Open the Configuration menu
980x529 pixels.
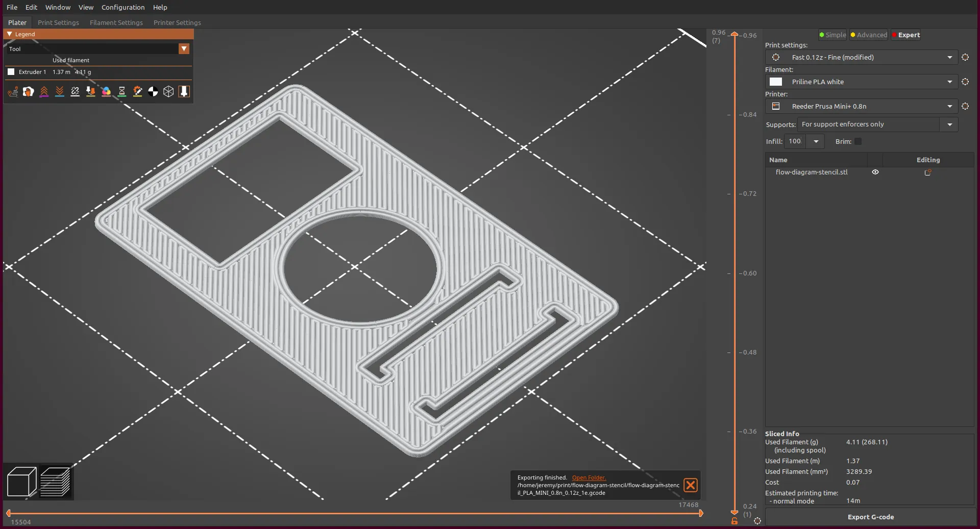pyautogui.click(x=123, y=7)
